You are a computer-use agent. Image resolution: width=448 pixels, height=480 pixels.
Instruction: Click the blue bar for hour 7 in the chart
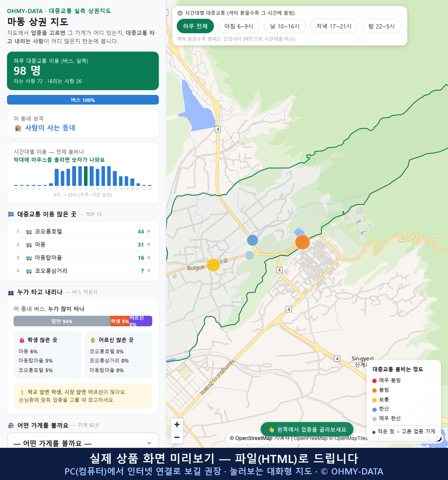[x=57, y=177]
